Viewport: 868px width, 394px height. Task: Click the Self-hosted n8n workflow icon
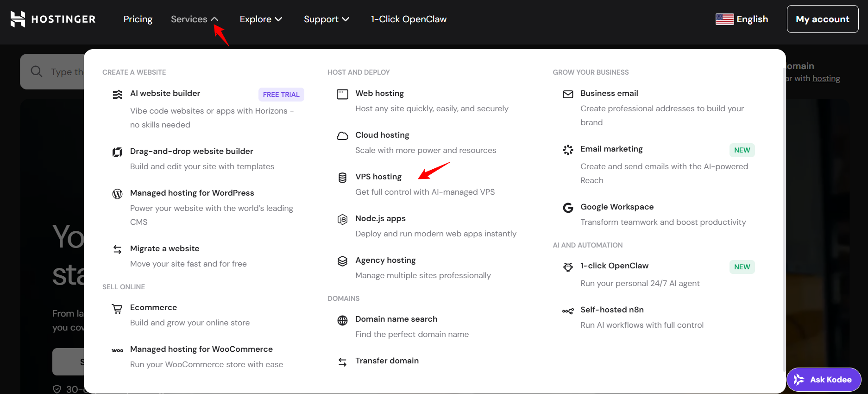click(x=568, y=311)
